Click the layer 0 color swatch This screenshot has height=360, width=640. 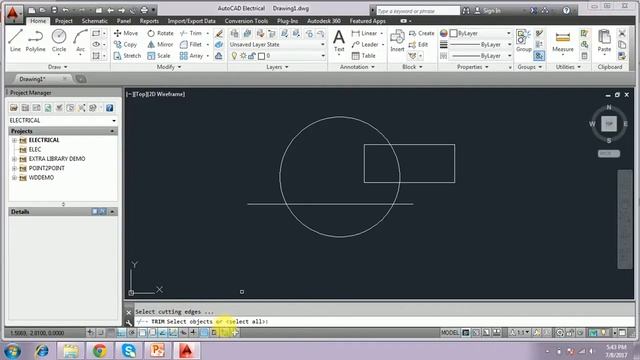(x=262, y=56)
